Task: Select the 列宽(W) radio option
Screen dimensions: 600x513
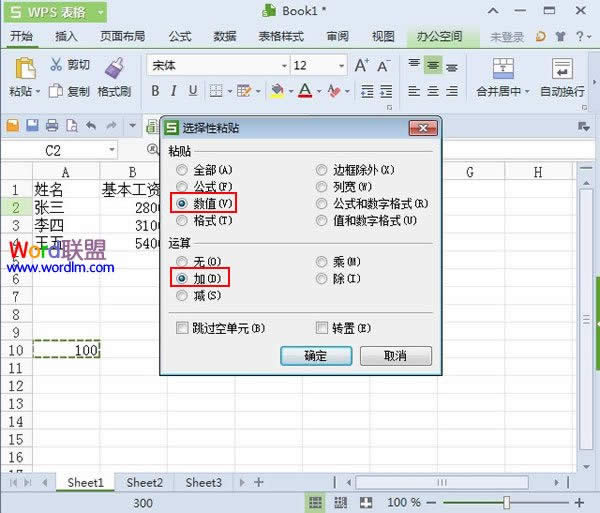Action: [321, 187]
